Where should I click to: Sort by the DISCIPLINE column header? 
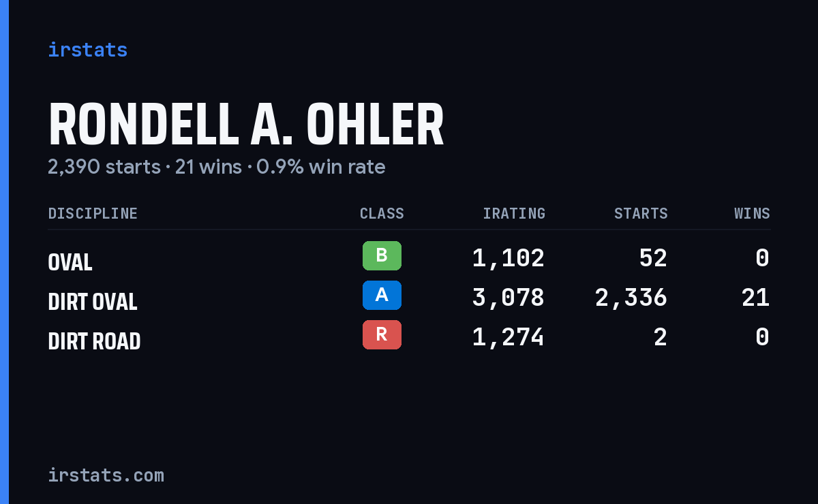(93, 213)
